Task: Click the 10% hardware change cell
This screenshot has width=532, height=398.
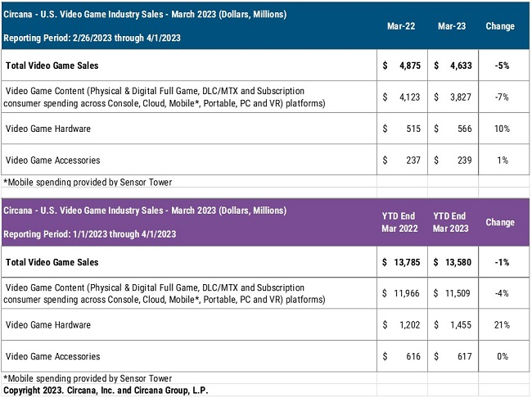Action: click(501, 129)
